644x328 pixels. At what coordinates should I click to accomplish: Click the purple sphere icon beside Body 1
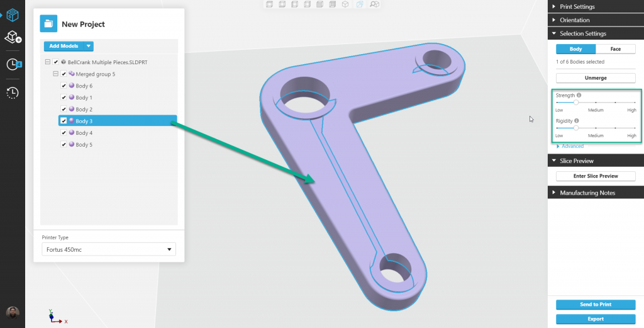[x=72, y=98]
